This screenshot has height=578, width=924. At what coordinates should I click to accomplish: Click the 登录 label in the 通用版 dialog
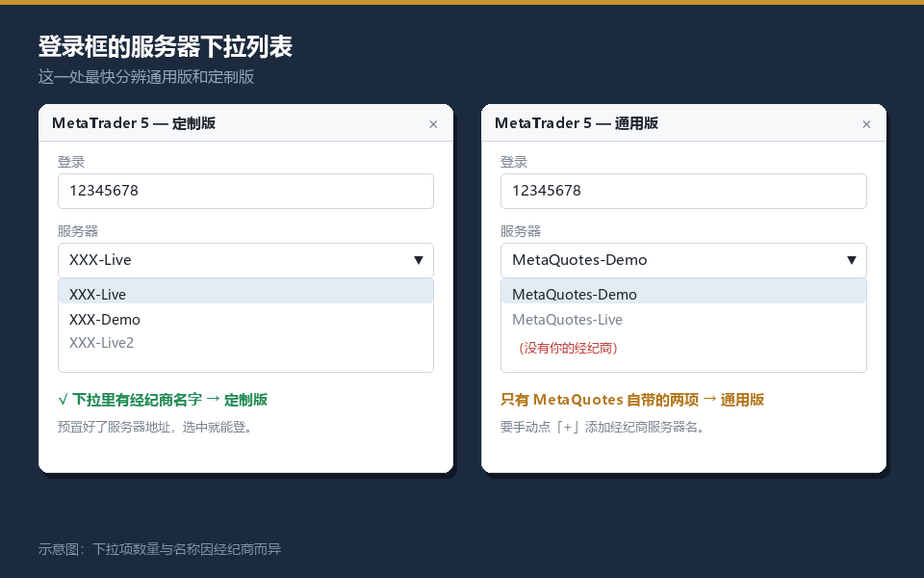click(514, 162)
